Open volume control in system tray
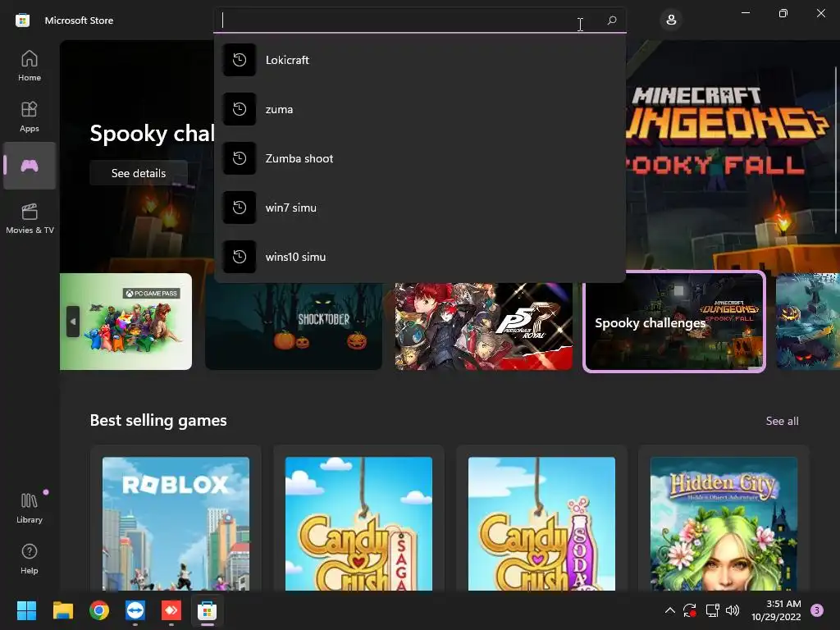840x630 pixels. click(x=733, y=610)
